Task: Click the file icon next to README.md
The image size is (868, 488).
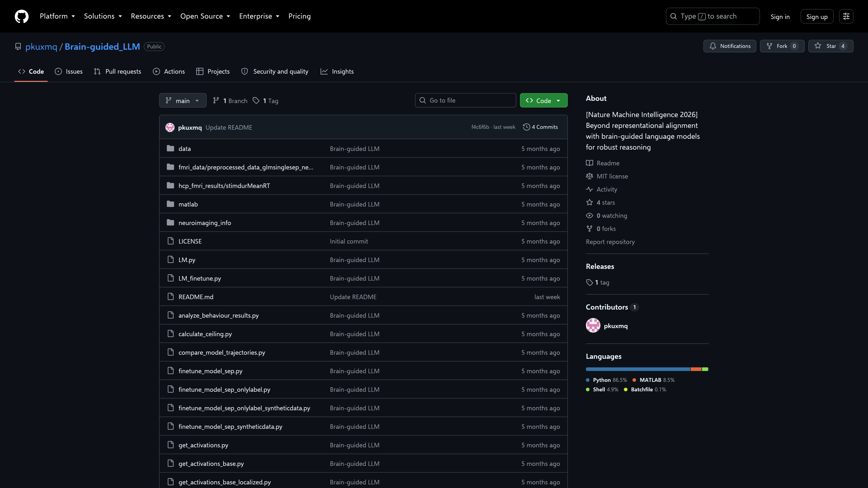Action: [170, 297]
